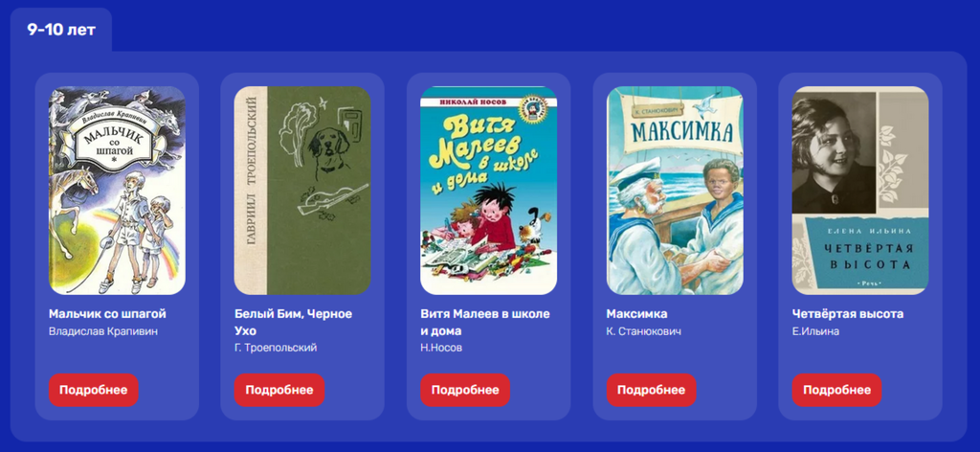Viewport: 980px width, 452px height.
Task: Click the Максимка title text
Action: pos(636,314)
